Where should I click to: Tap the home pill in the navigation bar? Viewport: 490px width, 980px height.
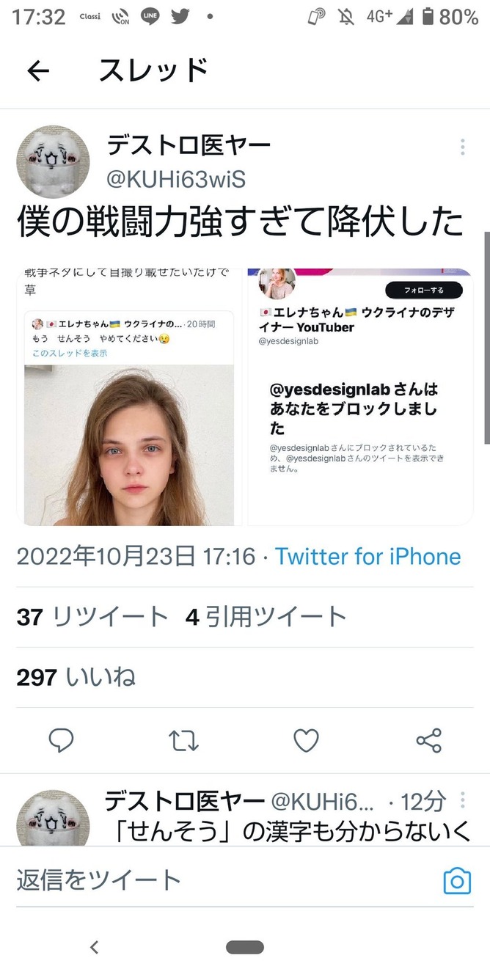point(245,948)
